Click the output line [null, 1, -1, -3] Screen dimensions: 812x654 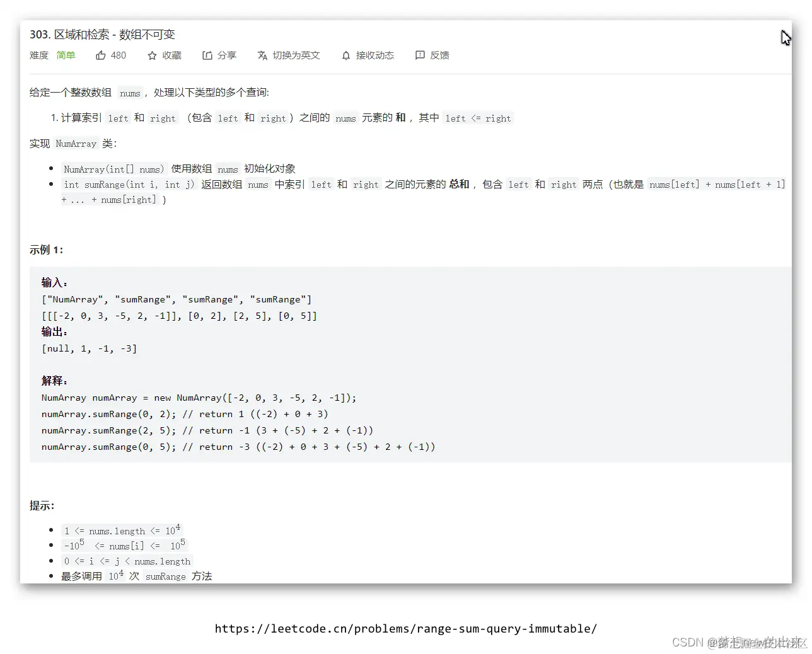(89, 348)
